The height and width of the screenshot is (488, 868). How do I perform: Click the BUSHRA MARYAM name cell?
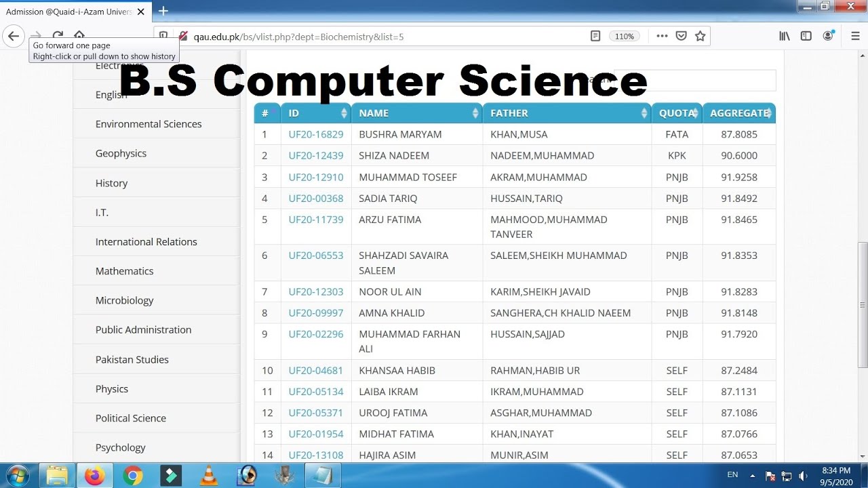pos(417,134)
